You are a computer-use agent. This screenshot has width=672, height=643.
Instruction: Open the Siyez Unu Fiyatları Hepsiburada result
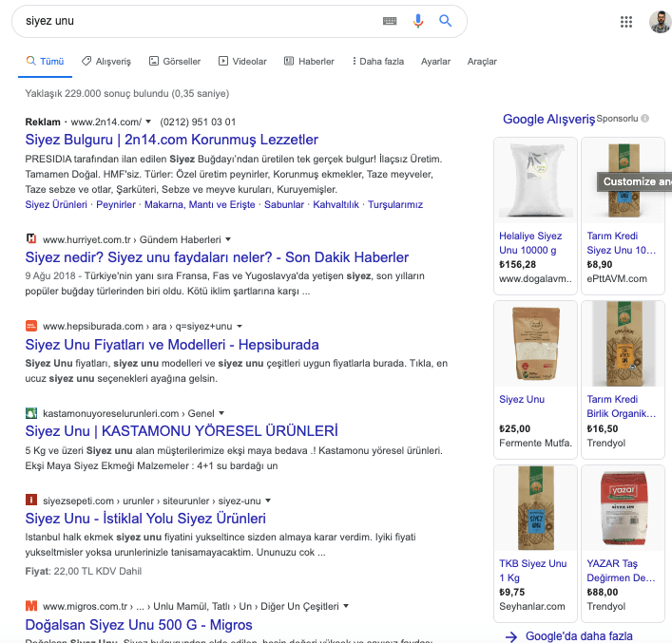click(172, 345)
